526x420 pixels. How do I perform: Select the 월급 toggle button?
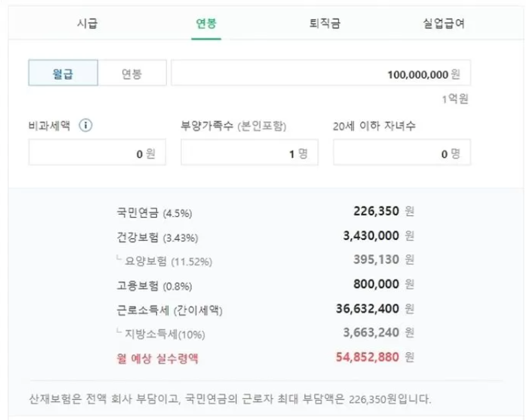(x=63, y=75)
